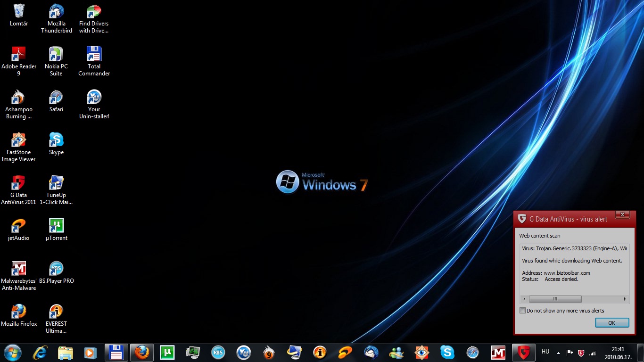Open Your Unin-staller! desktop shortcut
The height and width of the screenshot is (362, 644).
[94, 104]
